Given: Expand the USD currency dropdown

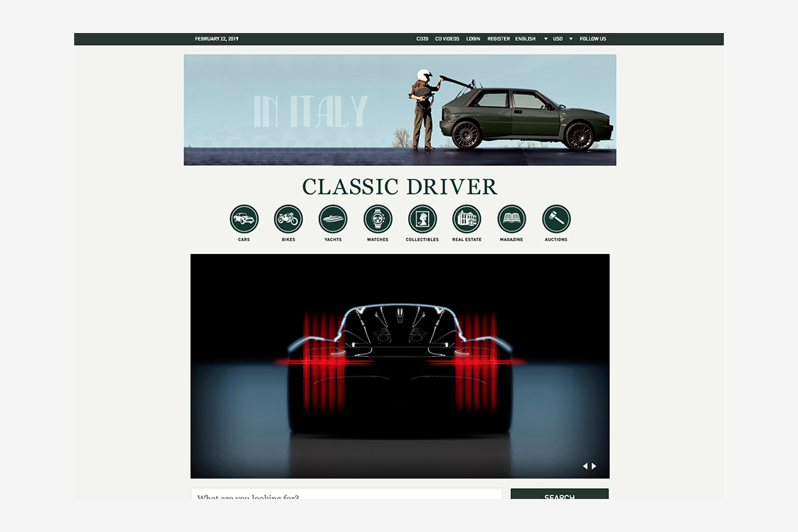Looking at the screenshot, I should (x=563, y=39).
